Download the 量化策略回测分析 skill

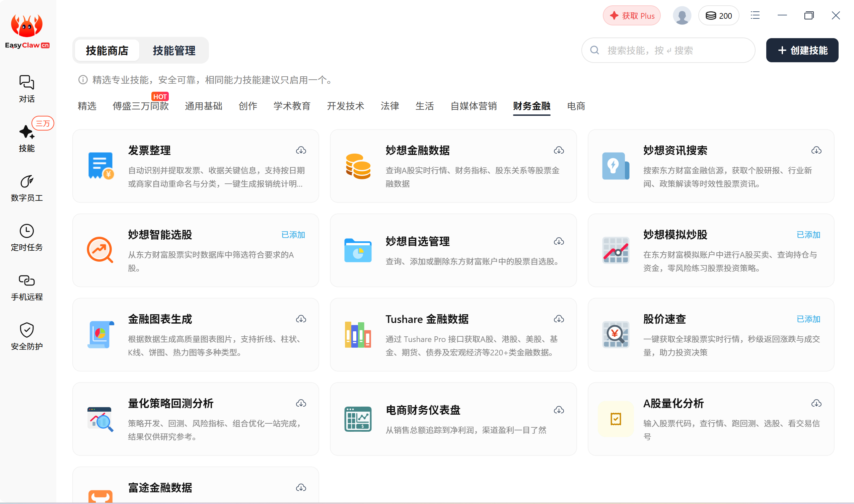pyautogui.click(x=301, y=403)
